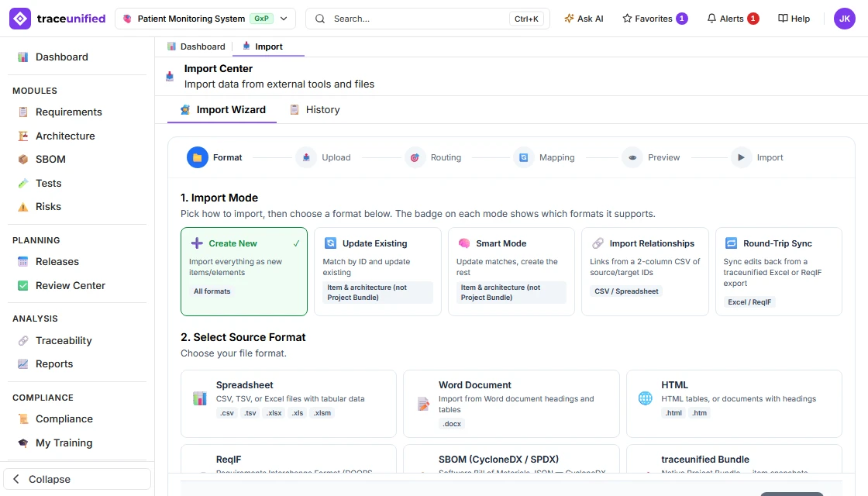The image size is (868, 496).
Task: Select the Import page tab
Action: pyautogui.click(x=268, y=46)
